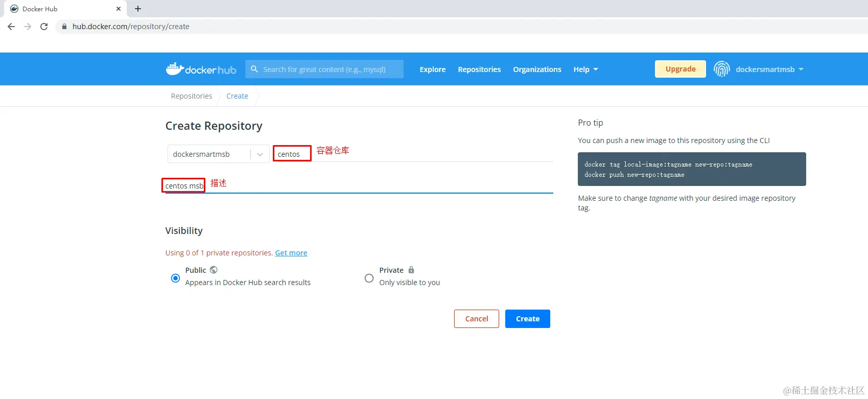Click the browser back arrow
This screenshot has width=868, height=399.
[11, 27]
